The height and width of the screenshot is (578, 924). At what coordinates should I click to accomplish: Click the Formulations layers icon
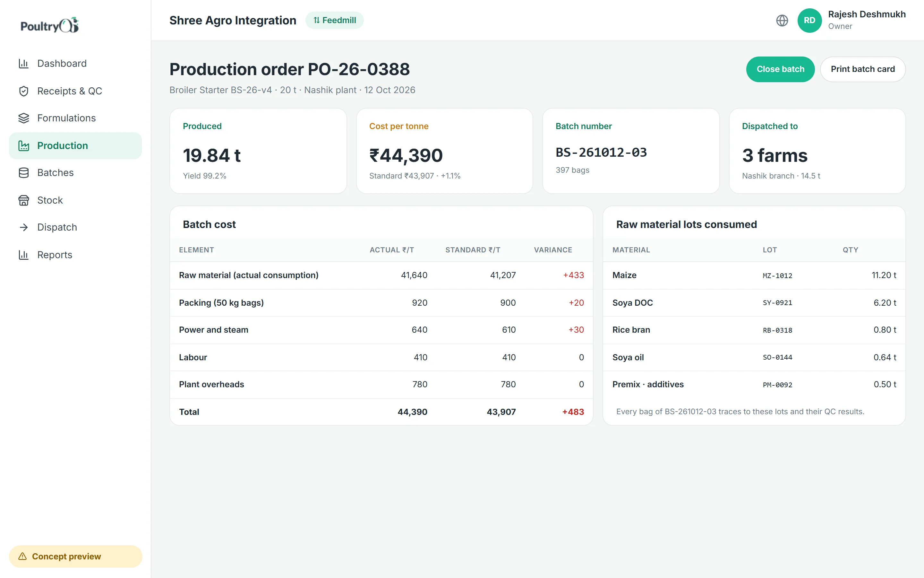(x=24, y=118)
